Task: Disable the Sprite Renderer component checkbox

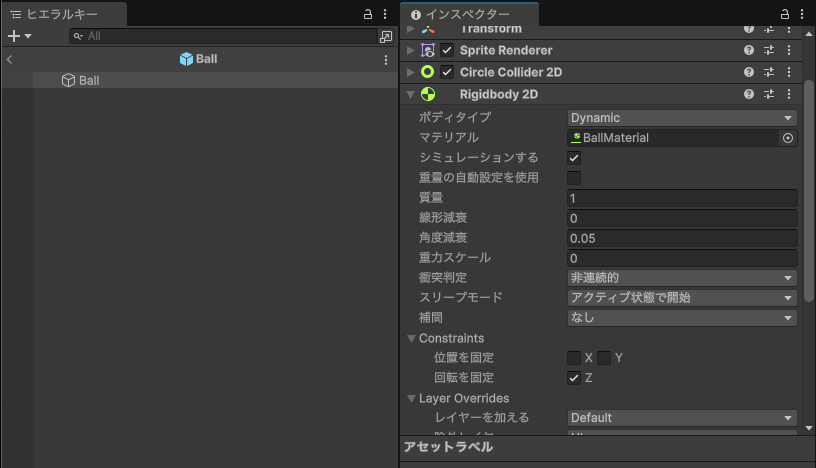Action: pyautogui.click(x=447, y=50)
